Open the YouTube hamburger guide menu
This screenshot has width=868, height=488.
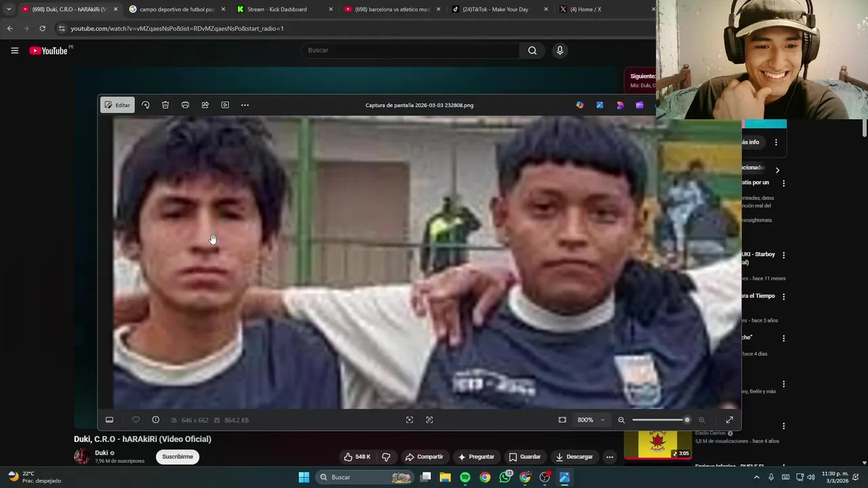(x=14, y=50)
